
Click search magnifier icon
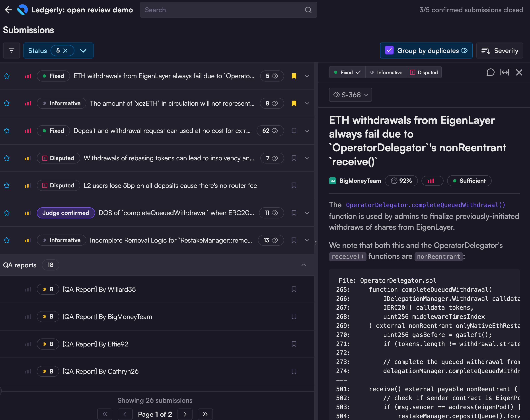(308, 10)
